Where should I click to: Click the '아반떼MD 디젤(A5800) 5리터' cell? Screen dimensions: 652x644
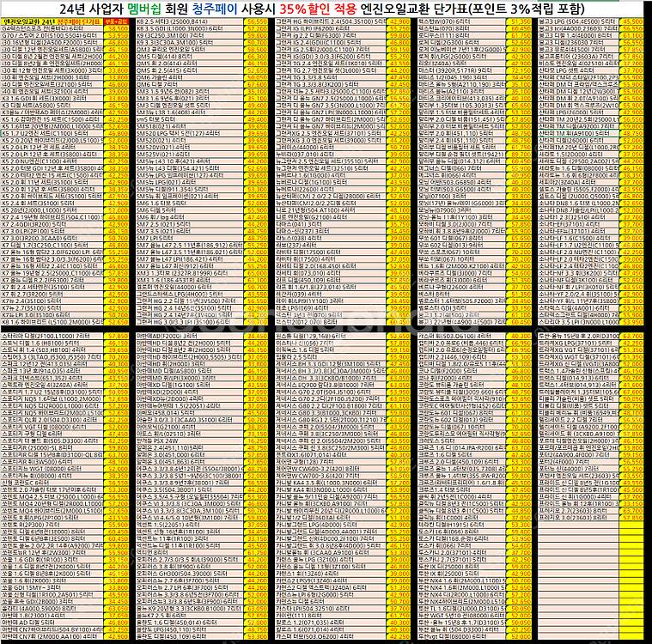190,371
